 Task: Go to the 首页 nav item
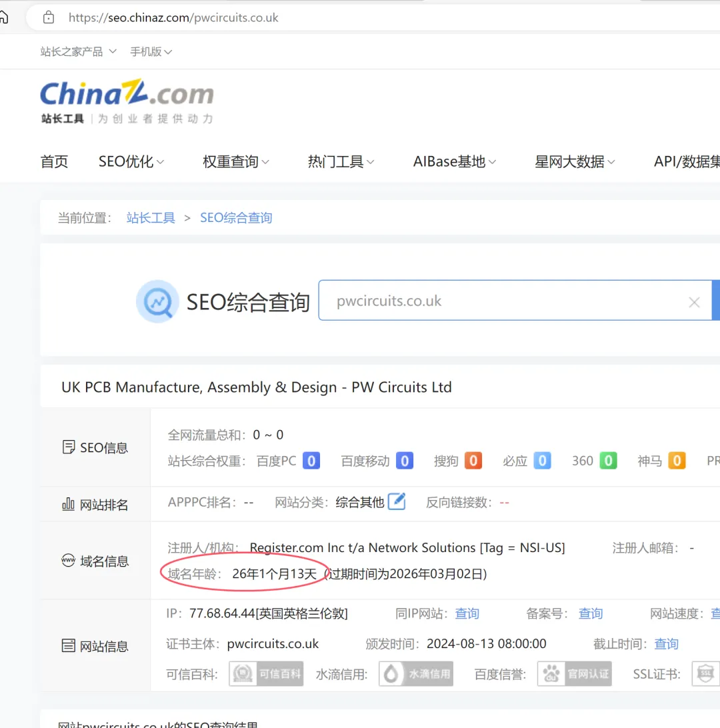click(54, 161)
